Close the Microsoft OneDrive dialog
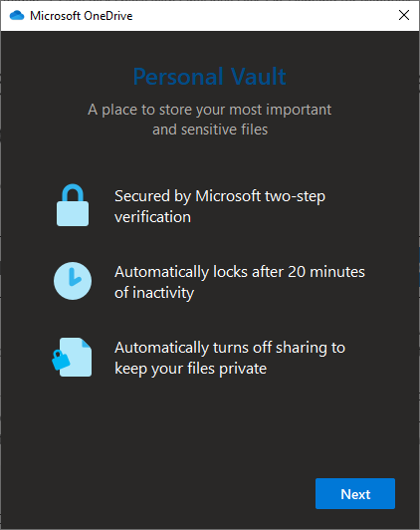 tap(404, 15)
